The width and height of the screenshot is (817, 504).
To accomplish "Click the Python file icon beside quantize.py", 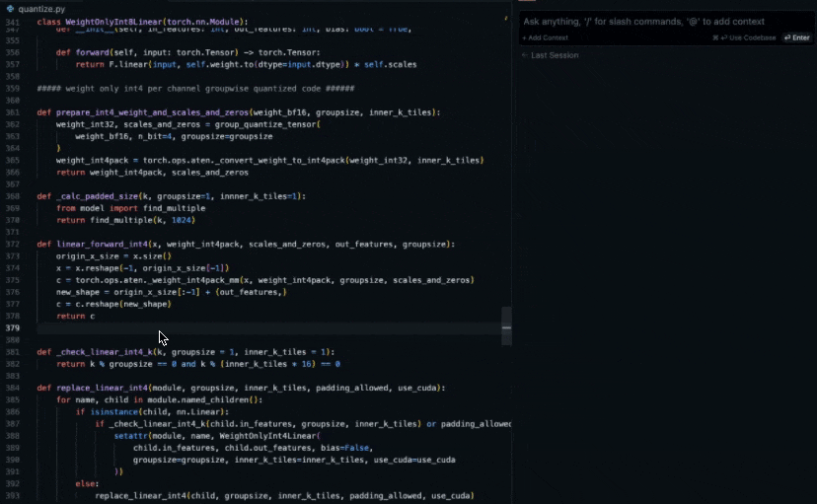I will pos(10,8).
